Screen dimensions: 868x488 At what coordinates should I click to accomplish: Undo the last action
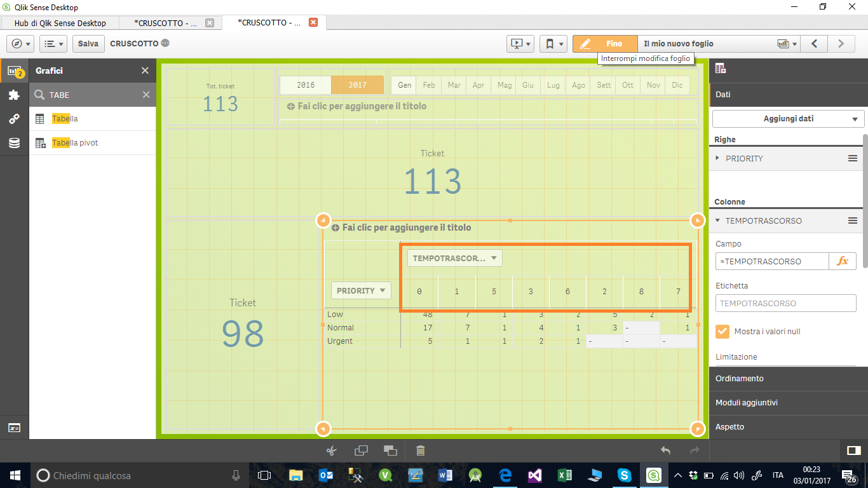pos(665,451)
